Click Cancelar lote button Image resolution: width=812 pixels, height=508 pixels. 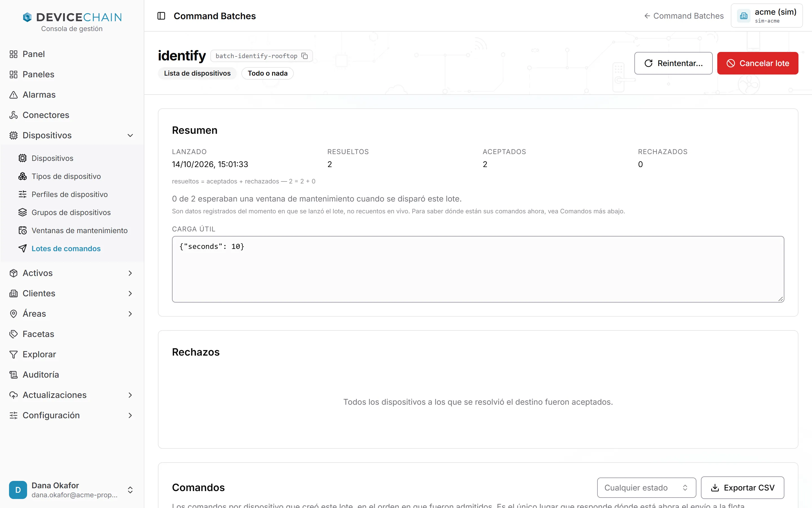coord(758,63)
